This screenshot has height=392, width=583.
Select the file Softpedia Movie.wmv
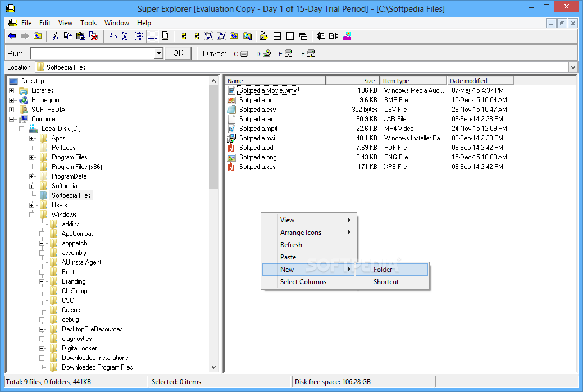pos(268,90)
